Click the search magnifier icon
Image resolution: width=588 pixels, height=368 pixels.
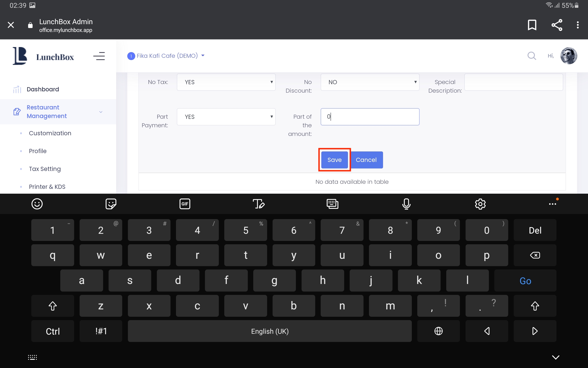532,56
